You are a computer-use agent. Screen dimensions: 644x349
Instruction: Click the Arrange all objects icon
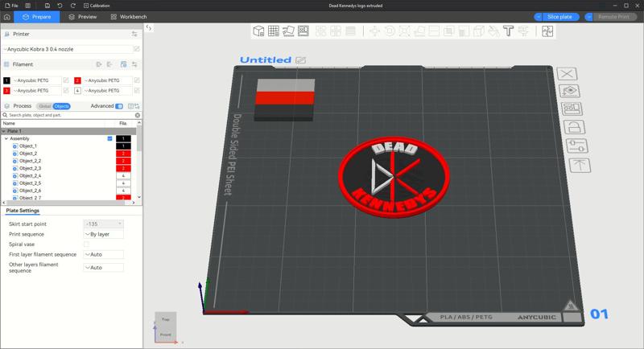click(303, 31)
